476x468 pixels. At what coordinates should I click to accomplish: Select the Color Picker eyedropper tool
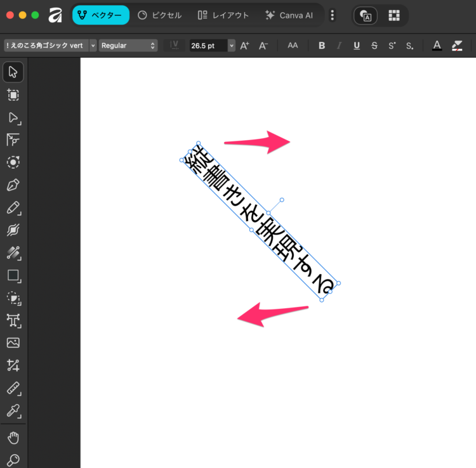pos(13,410)
